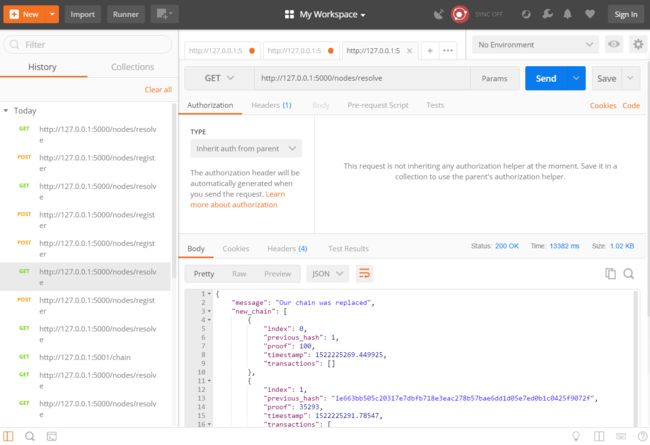Collapse JSON object at line 1
650x445 pixels.
[209, 294]
